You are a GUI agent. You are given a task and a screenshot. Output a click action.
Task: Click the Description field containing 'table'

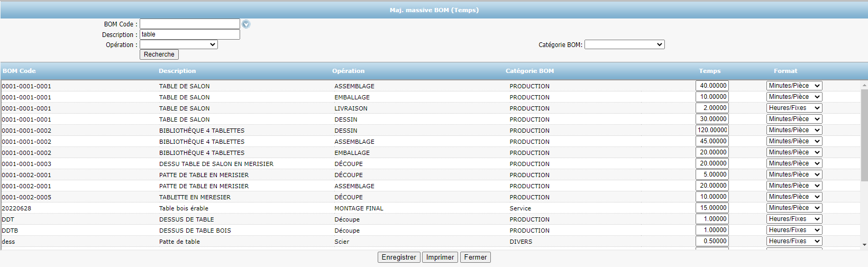coord(189,34)
